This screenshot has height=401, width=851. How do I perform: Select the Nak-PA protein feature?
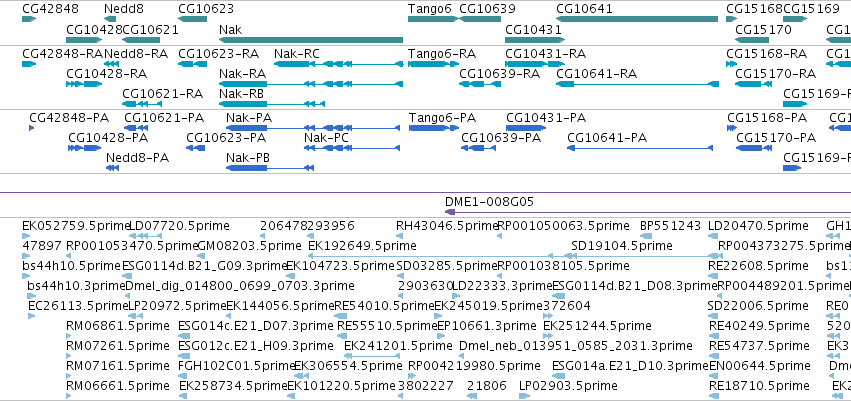click(x=313, y=128)
